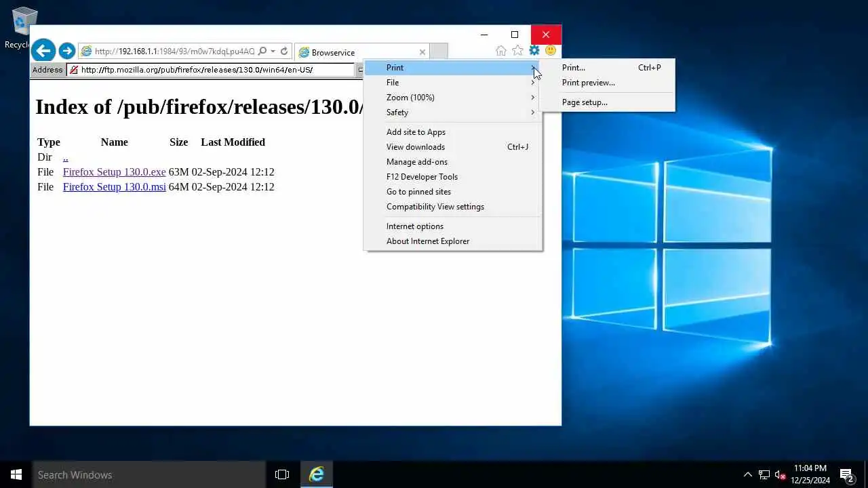868x488 pixels.
Task: Expand the address bar autocomplete dropdown arrow
Action: point(273,52)
